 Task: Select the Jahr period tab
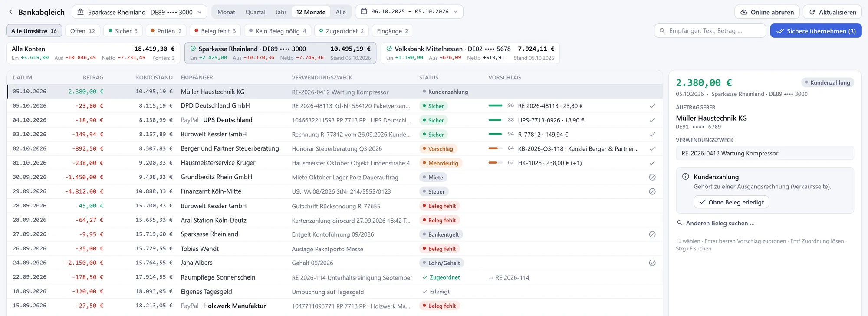[x=281, y=12]
